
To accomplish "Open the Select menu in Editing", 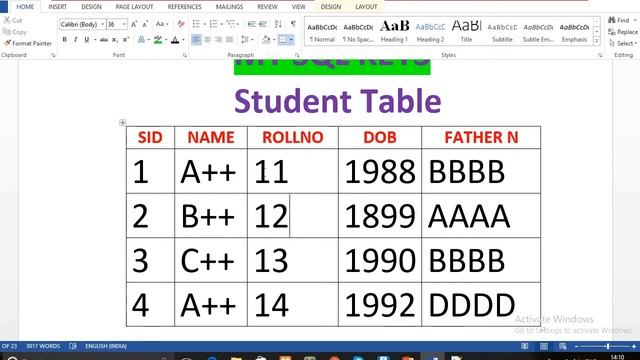I will [622, 43].
